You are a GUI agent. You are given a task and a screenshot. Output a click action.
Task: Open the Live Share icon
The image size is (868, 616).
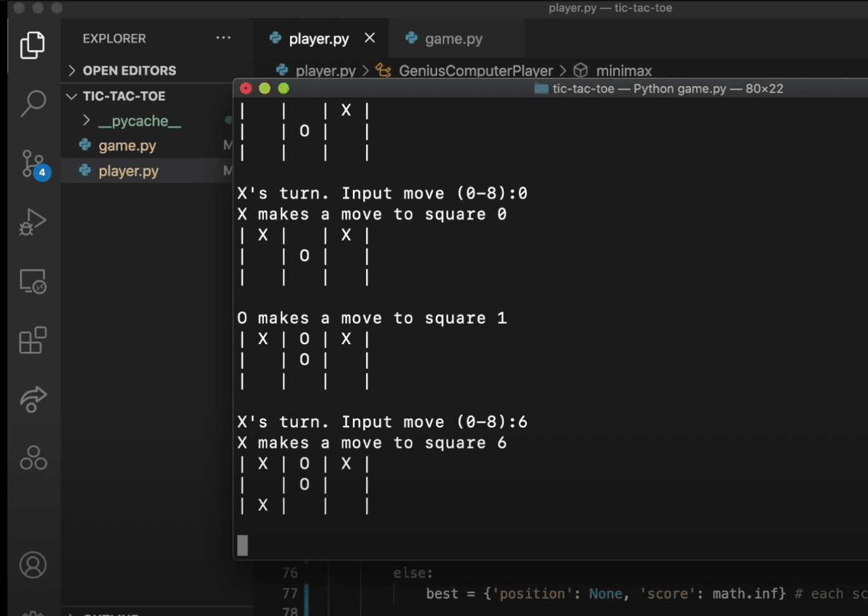(33, 399)
